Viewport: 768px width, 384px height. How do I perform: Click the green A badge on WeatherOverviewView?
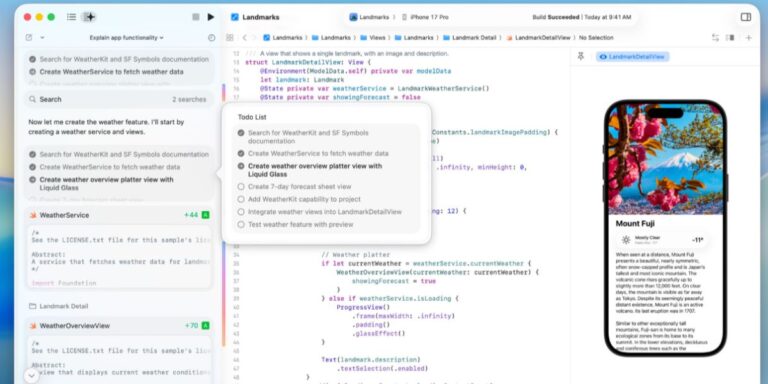[206, 326]
